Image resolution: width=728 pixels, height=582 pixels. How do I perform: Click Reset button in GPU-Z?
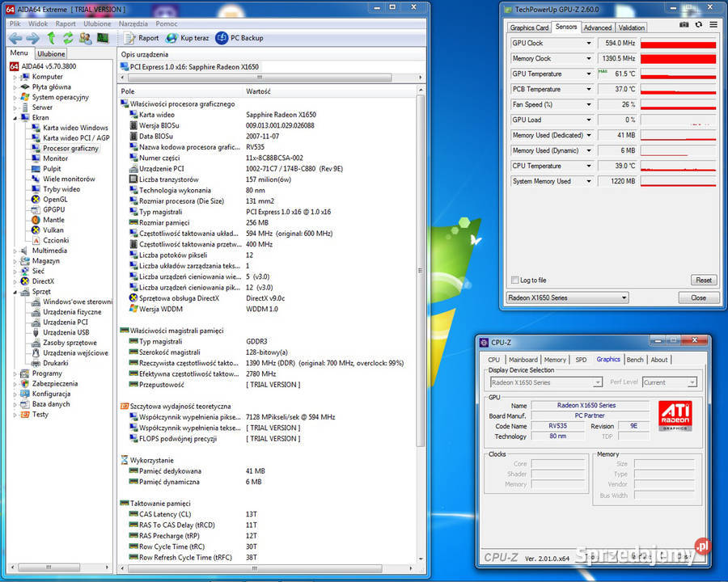704,280
